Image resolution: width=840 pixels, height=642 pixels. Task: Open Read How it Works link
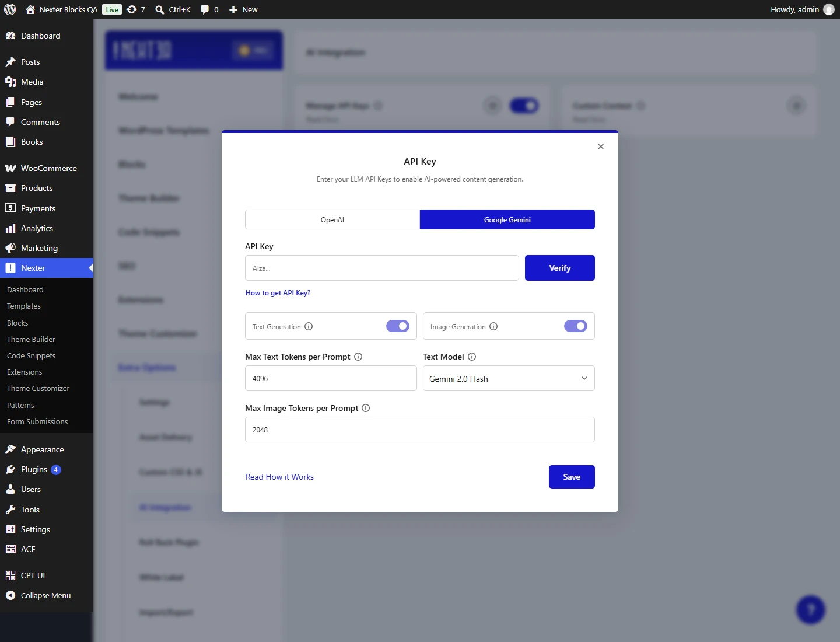(279, 477)
